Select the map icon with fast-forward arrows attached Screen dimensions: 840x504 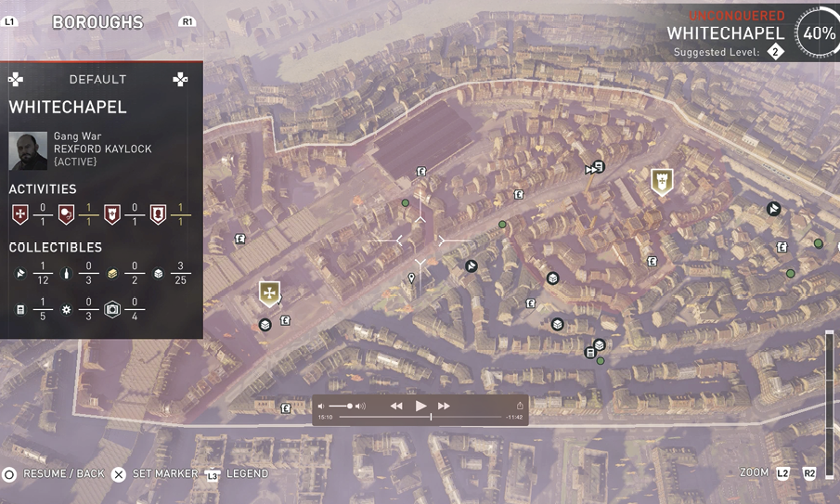click(595, 168)
